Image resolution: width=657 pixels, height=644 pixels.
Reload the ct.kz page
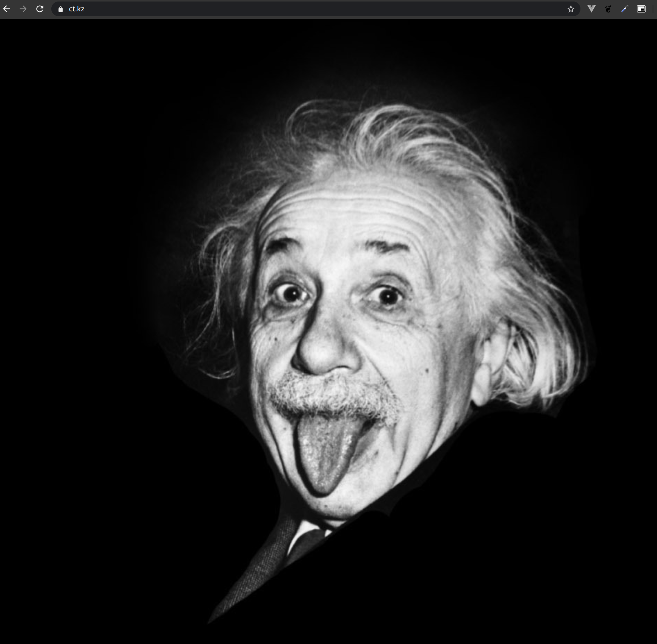pyautogui.click(x=40, y=9)
